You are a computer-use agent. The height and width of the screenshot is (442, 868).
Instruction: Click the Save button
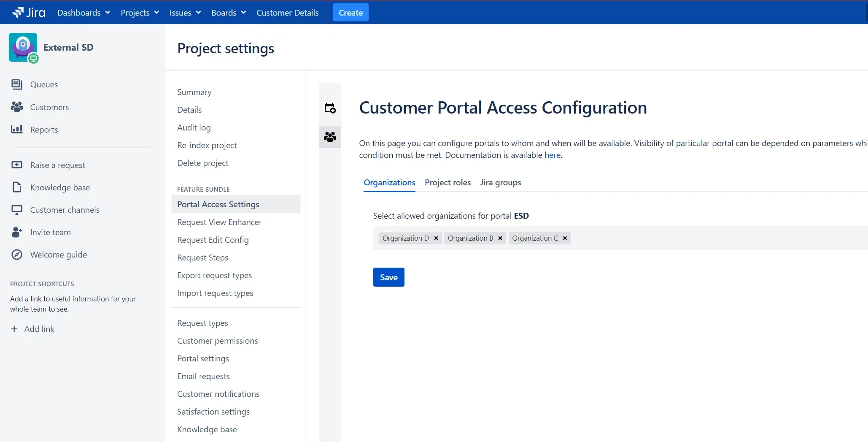[x=388, y=277]
